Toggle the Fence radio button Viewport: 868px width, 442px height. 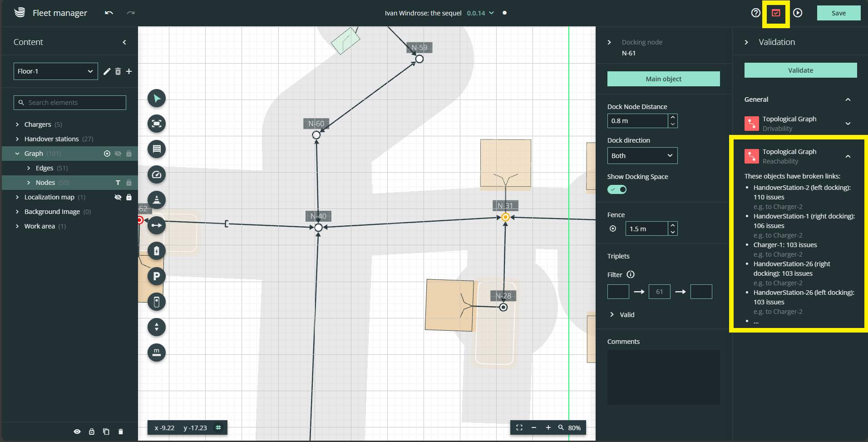613,229
